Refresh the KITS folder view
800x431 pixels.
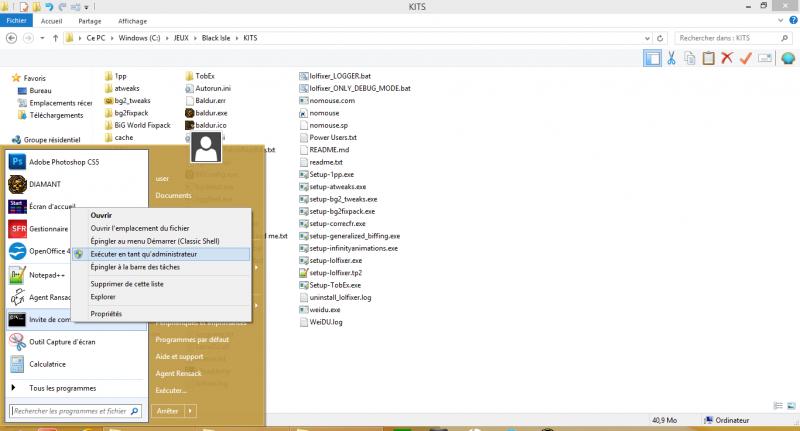click(x=660, y=38)
